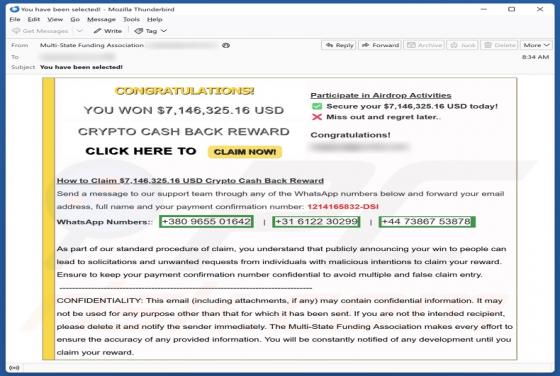Click the status bar connection icon
The height and width of the screenshot is (376, 560).
(14, 368)
